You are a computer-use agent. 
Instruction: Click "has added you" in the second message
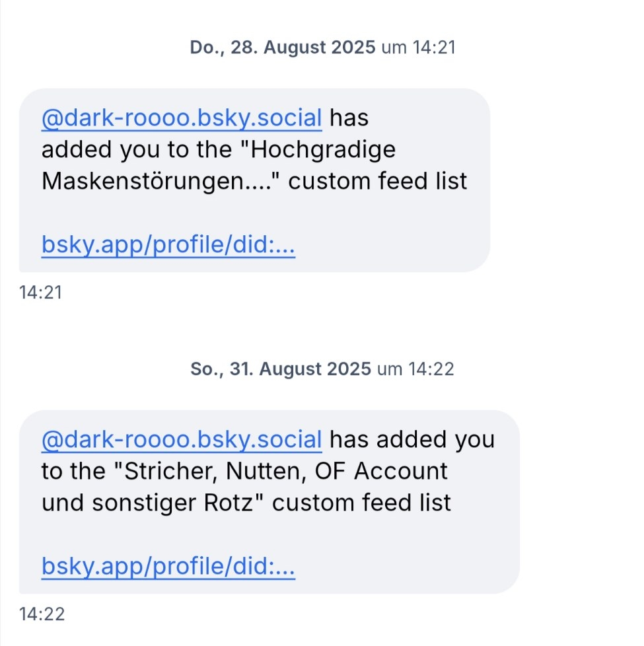pos(411,439)
